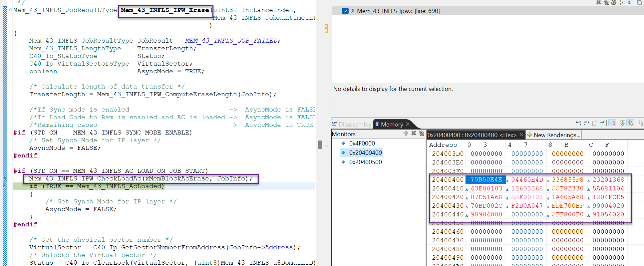The width and height of the screenshot is (644, 266).
Task: Click the Pin Memory Monitor icon
Action: [602, 123]
